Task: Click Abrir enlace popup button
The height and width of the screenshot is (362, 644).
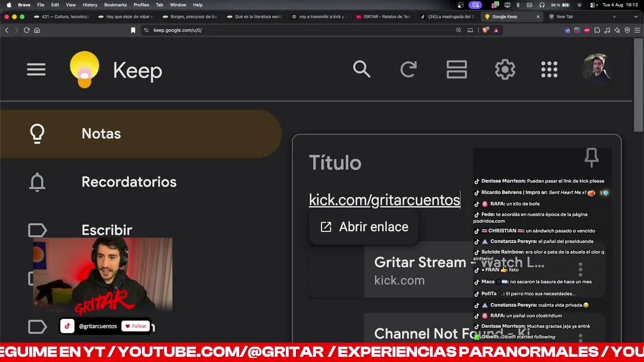Action: [364, 227]
